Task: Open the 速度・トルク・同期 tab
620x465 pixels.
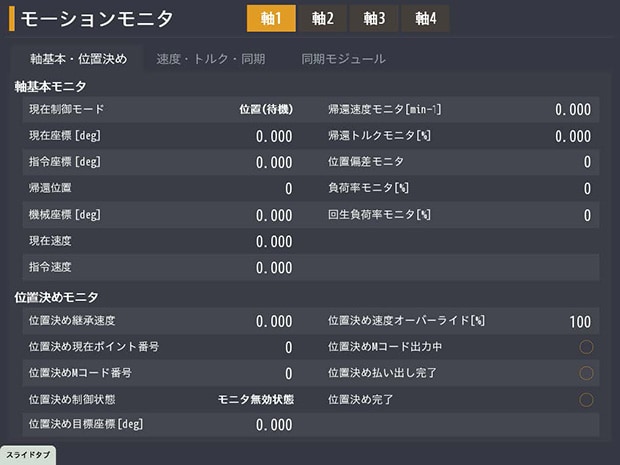Action: 210,59
